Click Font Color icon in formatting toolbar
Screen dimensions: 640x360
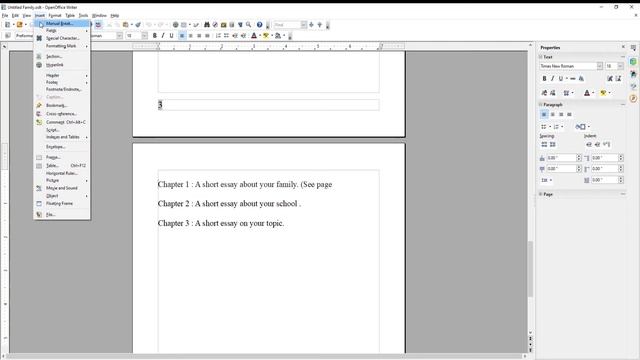(254, 36)
